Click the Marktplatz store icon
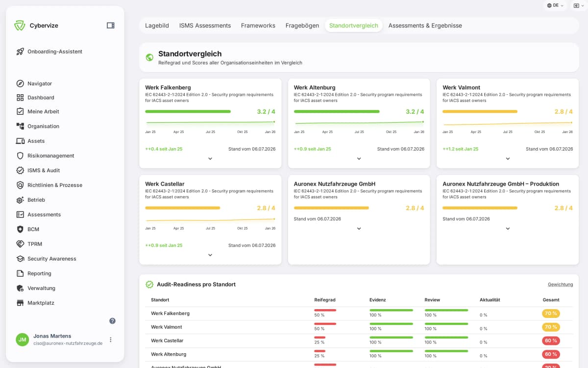 [x=20, y=303]
